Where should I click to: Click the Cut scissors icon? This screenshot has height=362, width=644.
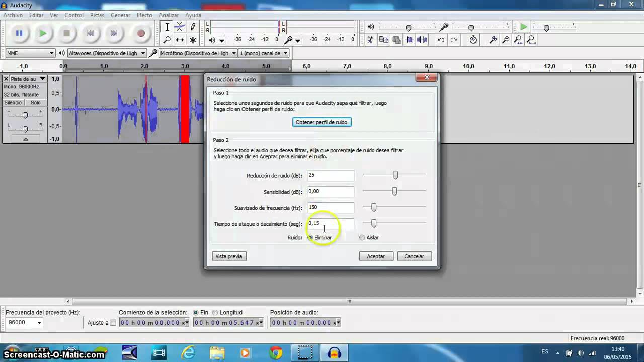[x=370, y=40]
